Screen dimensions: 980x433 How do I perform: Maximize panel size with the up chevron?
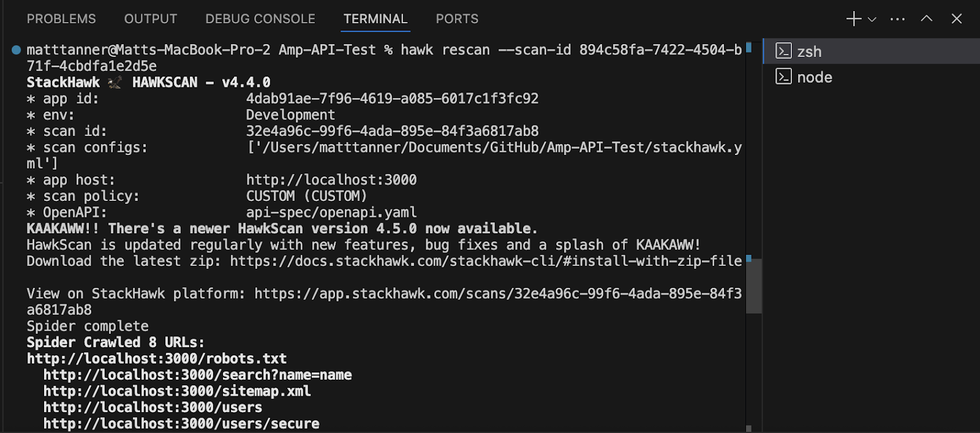tap(927, 19)
